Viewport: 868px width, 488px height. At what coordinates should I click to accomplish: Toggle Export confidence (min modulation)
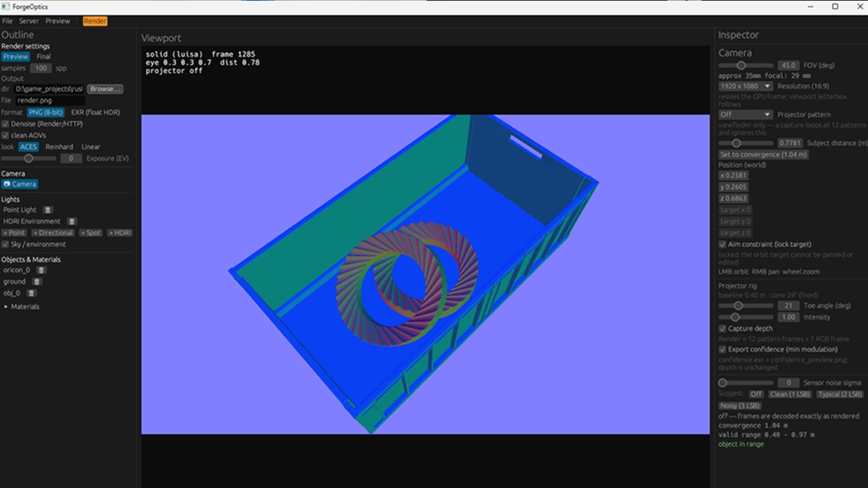[x=722, y=349]
